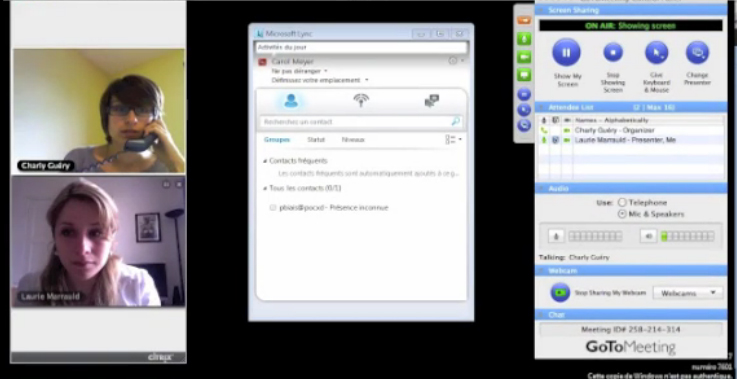737x379 pixels.
Task: Pause sharing with Show My Screen button
Action: pos(566,53)
